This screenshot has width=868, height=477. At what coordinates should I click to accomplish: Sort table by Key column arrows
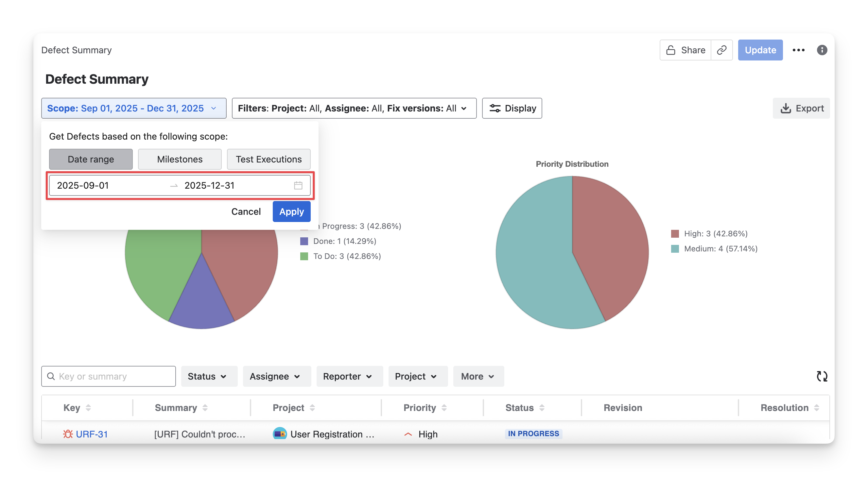[x=88, y=408]
